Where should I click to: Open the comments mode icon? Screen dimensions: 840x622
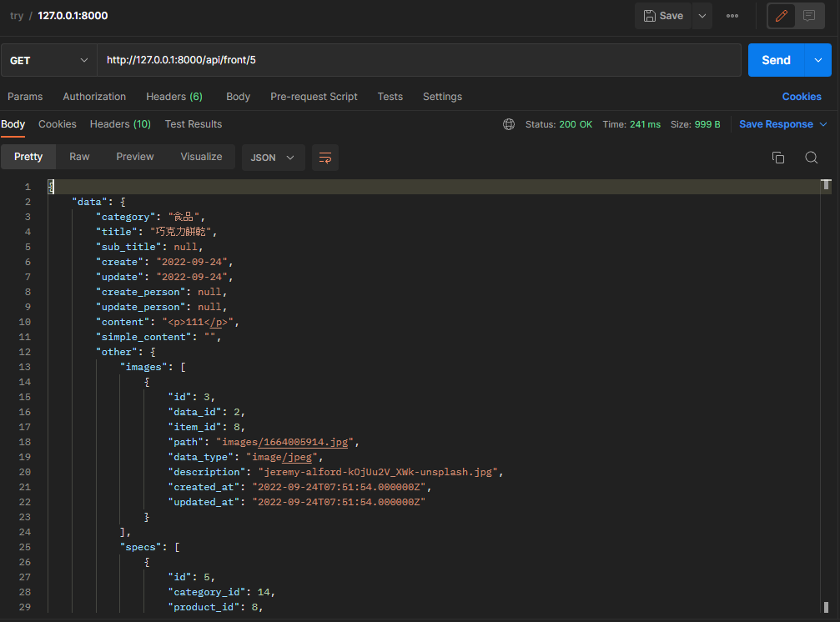[x=809, y=16]
